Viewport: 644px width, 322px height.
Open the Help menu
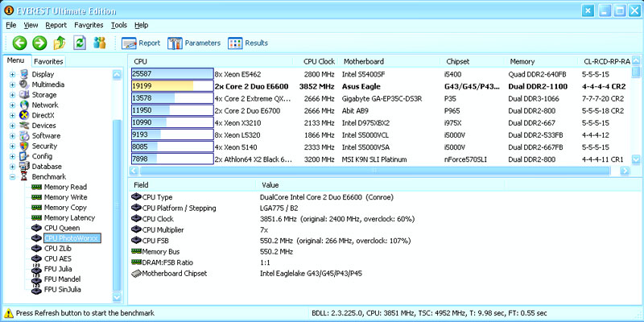tap(142, 25)
